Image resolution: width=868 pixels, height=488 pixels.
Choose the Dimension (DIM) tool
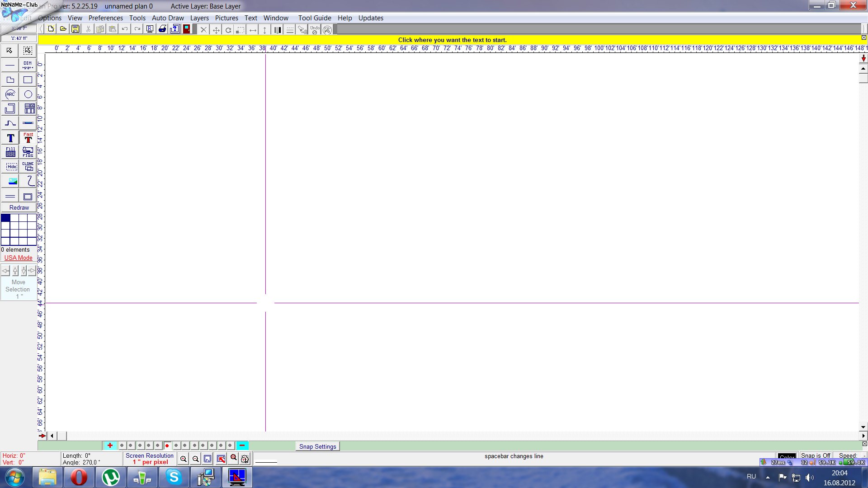(28, 65)
